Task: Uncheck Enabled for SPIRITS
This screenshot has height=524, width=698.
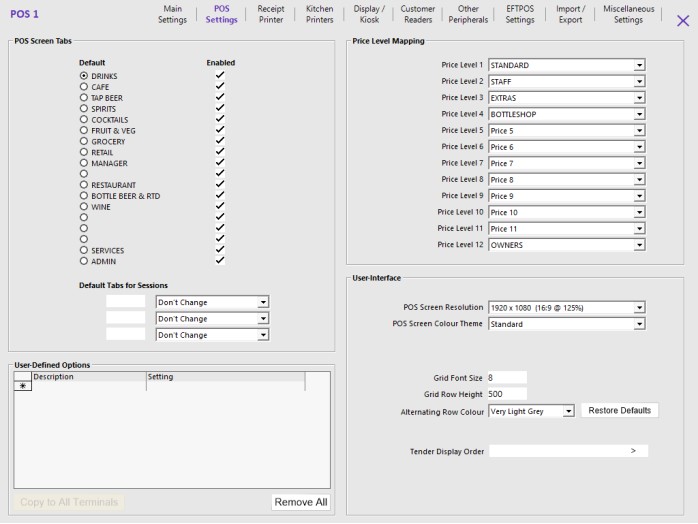Action: [x=220, y=108]
